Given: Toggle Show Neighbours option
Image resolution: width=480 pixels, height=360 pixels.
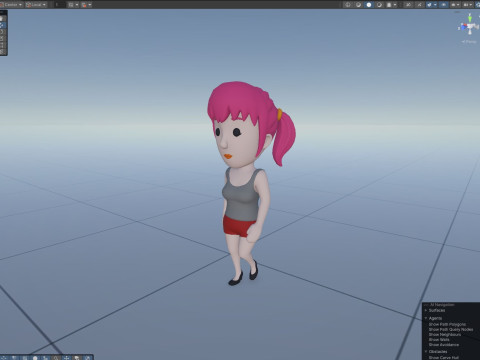Looking at the screenshot, I should [x=445, y=334].
